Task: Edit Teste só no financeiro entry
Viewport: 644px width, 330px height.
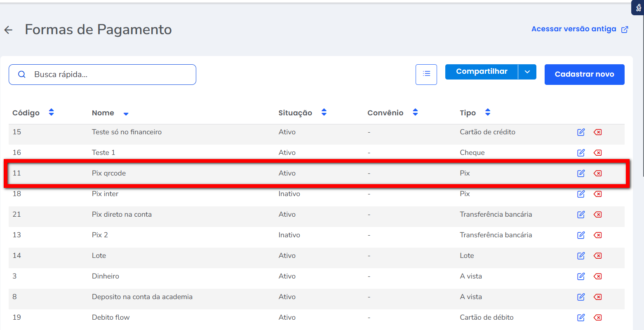Action: coord(581,132)
